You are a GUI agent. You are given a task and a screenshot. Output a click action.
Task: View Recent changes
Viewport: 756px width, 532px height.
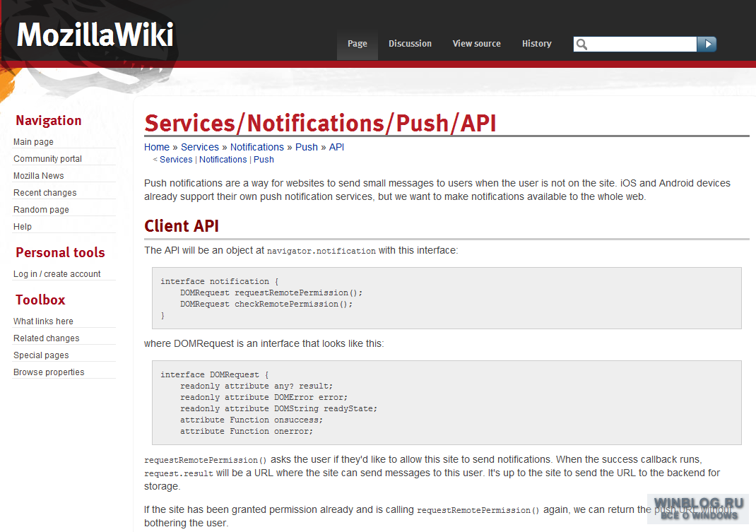pos(45,192)
